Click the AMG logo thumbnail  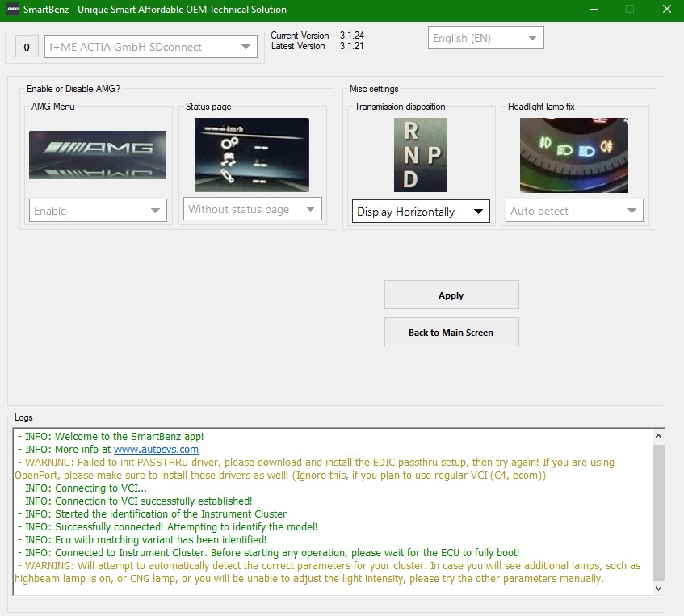coord(98,155)
